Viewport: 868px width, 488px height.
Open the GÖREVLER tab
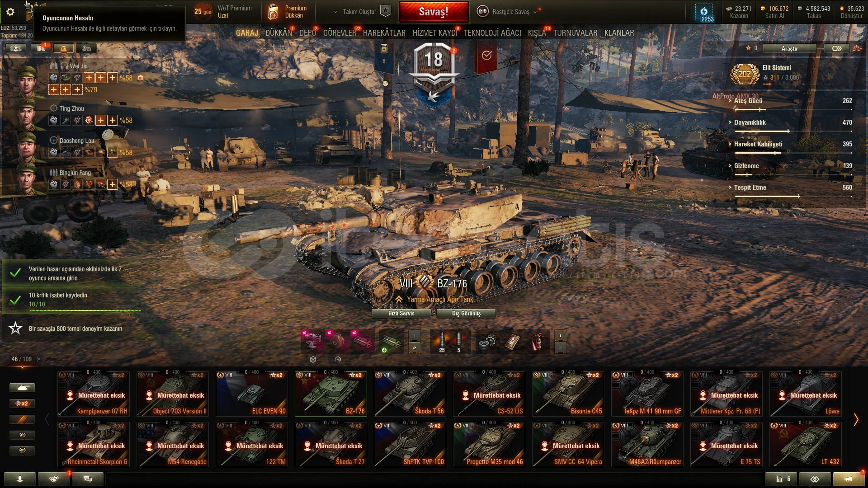340,33
